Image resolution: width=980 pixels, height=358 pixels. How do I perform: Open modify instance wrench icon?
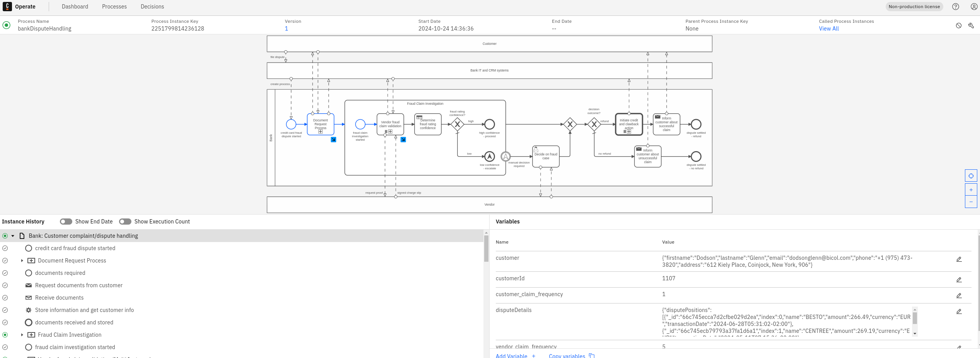pos(971,26)
